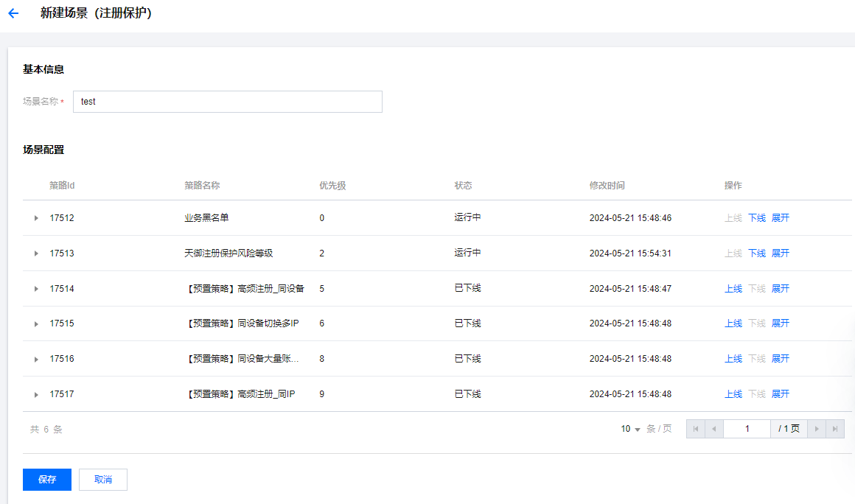This screenshot has height=504, width=855.
Task: Click the 已下线 status of policy 17514
Action: (x=467, y=288)
